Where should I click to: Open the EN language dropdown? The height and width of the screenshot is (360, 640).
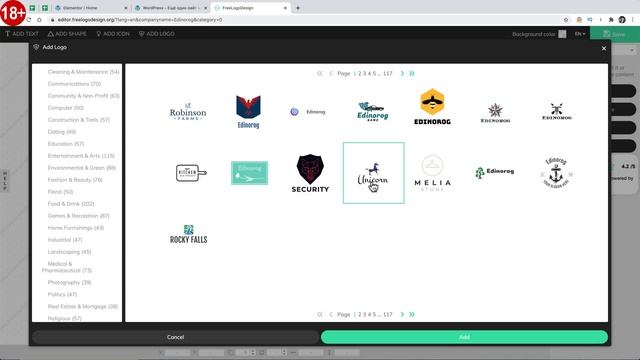coord(580,34)
